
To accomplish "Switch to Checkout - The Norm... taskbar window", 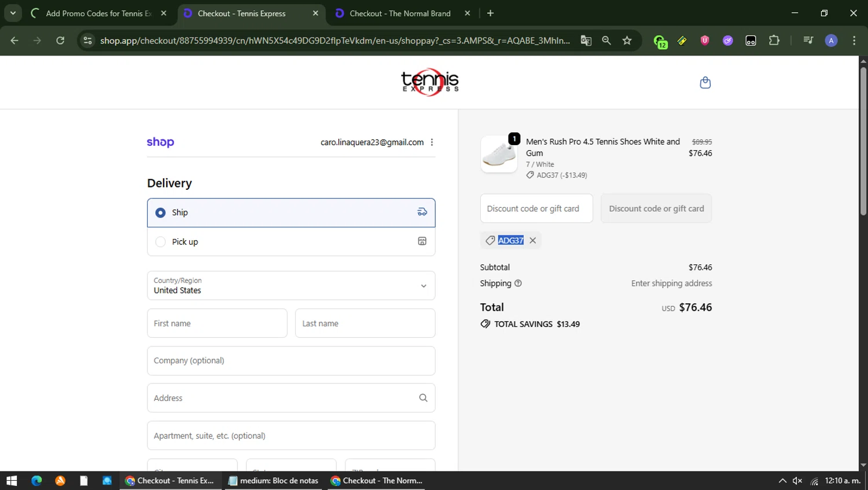I will [376, 481].
